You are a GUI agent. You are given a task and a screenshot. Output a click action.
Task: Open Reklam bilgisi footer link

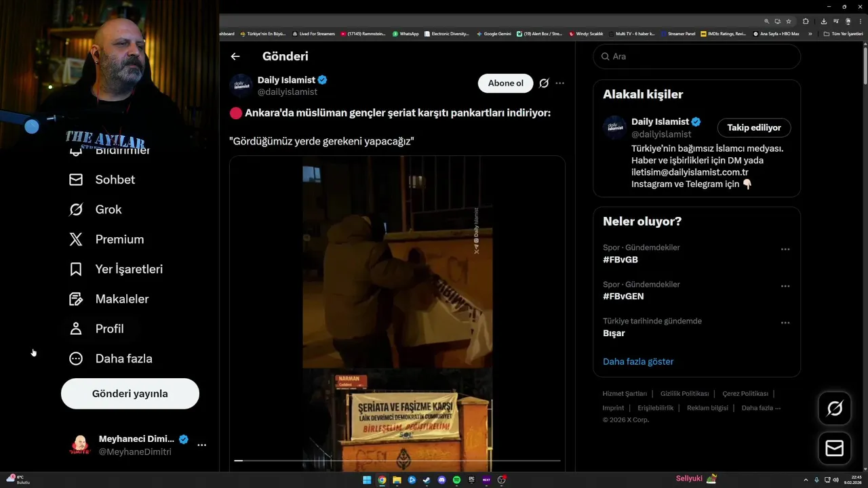(x=707, y=408)
